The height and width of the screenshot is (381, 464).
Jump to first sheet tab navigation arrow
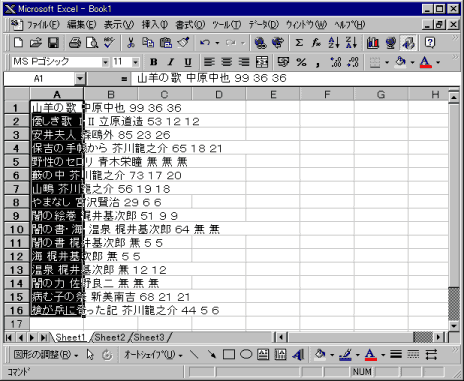[9, 338]
